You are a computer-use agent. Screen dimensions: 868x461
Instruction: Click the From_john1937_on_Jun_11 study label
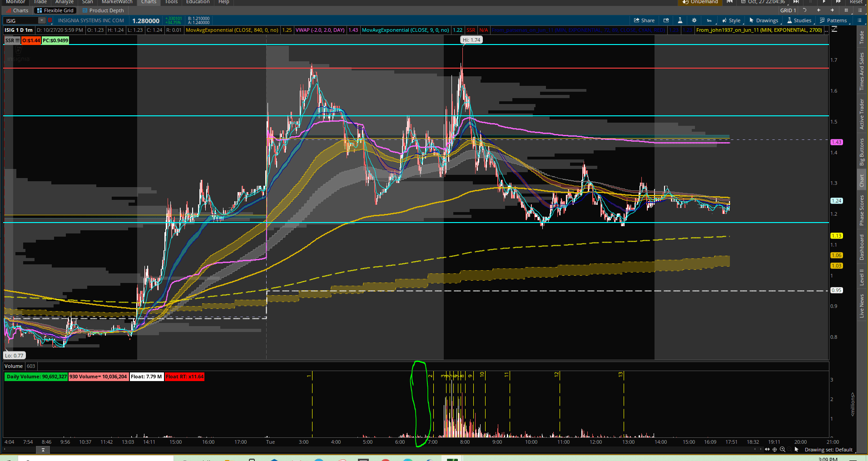[x=759, y=30]
